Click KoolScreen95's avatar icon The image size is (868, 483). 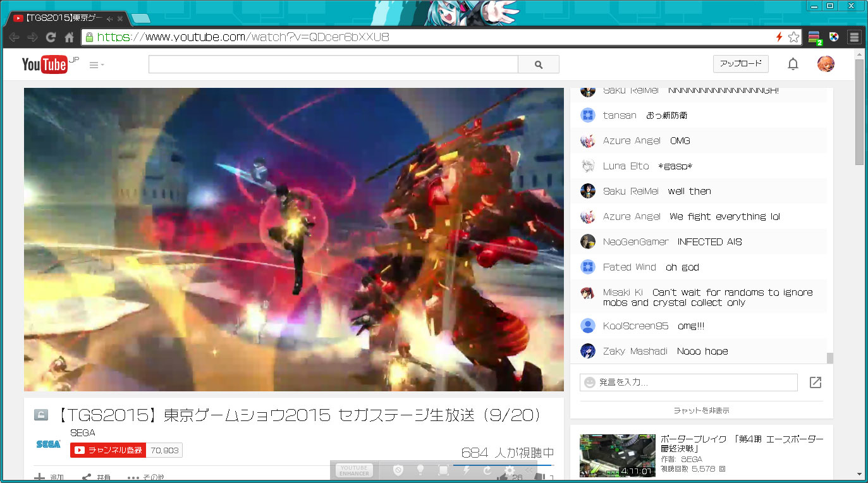588,326
